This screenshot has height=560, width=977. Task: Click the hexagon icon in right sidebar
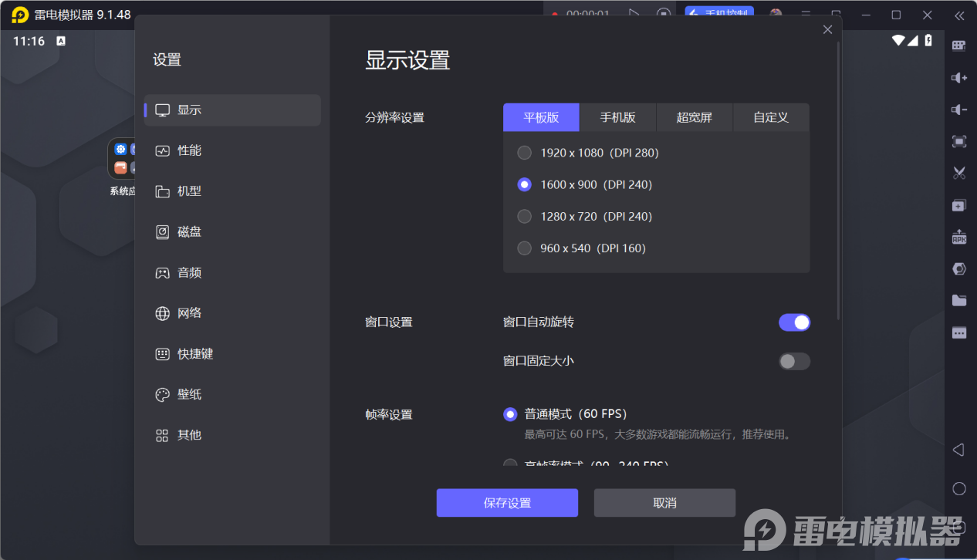coord(958,269)
